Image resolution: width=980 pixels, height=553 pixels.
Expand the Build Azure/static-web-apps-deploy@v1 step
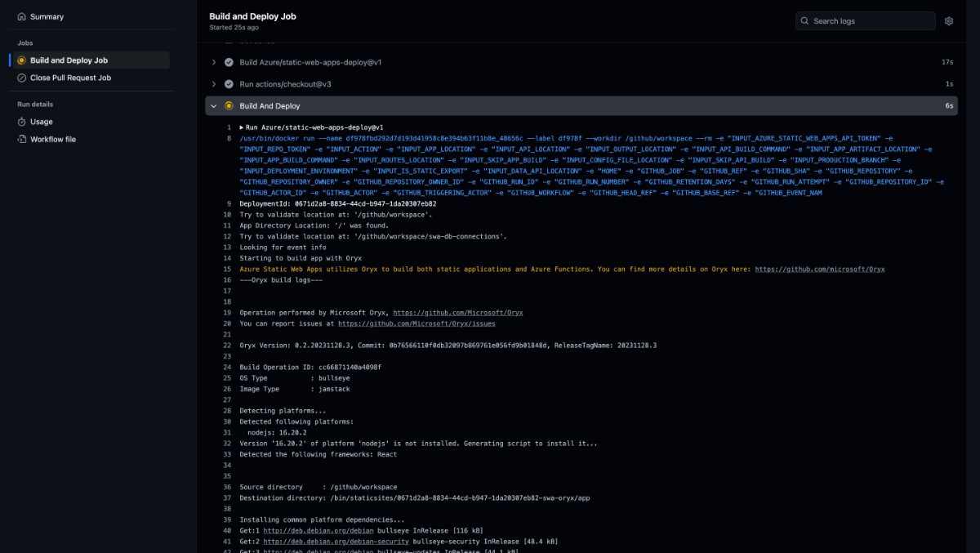click(x=214, y=62)
